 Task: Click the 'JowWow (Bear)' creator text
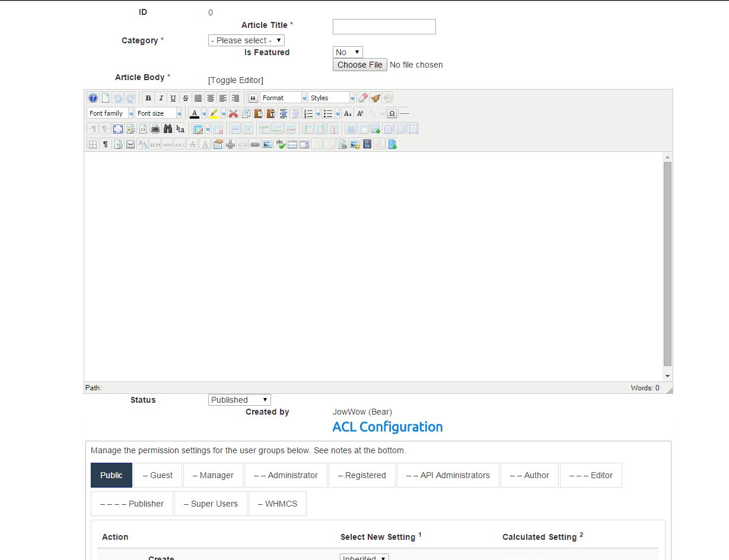[362, 412]
